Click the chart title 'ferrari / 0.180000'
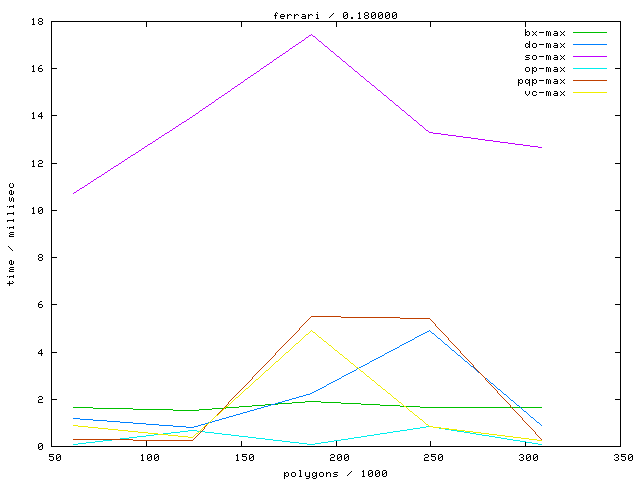The width and height of the screenshot is (640, 480). [319, 14]
